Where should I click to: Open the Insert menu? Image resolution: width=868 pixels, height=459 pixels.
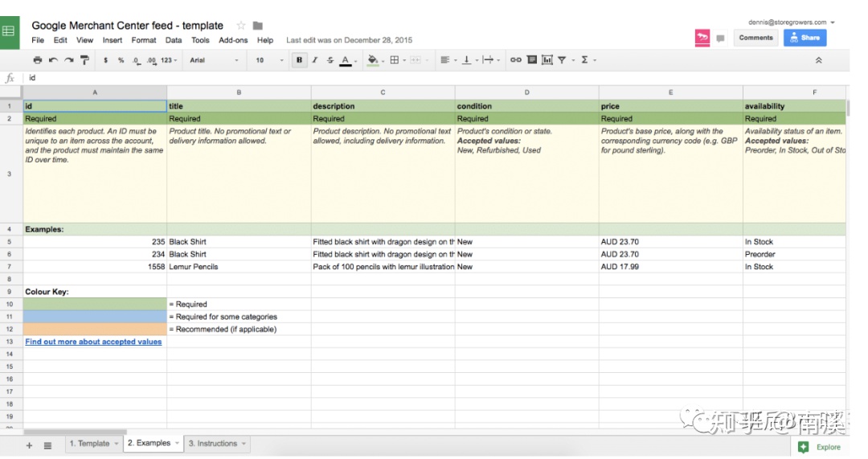tap(113, 40)
